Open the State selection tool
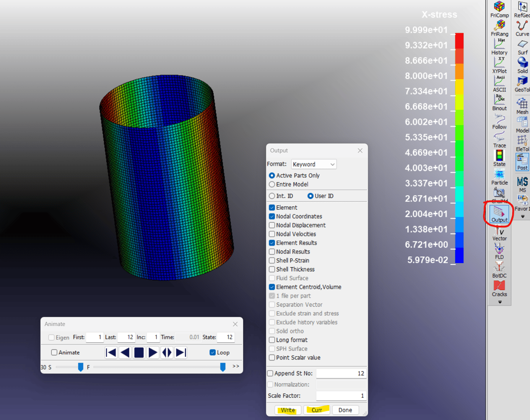Image resolution: width=530 pixels, height=420 pixels. 499,158
